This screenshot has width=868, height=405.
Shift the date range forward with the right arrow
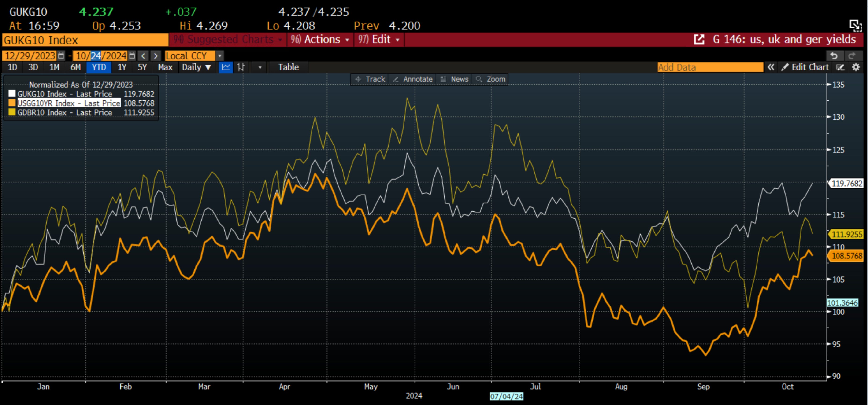tap(155, 55)
